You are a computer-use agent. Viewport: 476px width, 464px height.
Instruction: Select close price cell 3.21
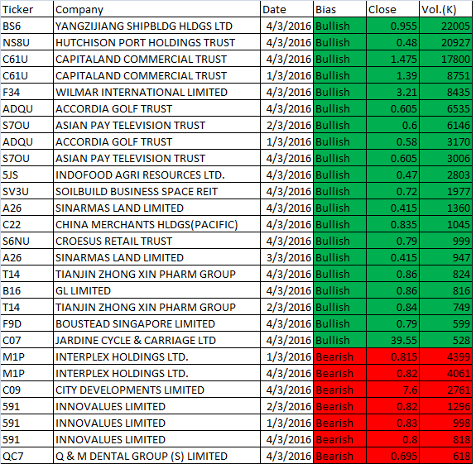[x=393, y=92]
